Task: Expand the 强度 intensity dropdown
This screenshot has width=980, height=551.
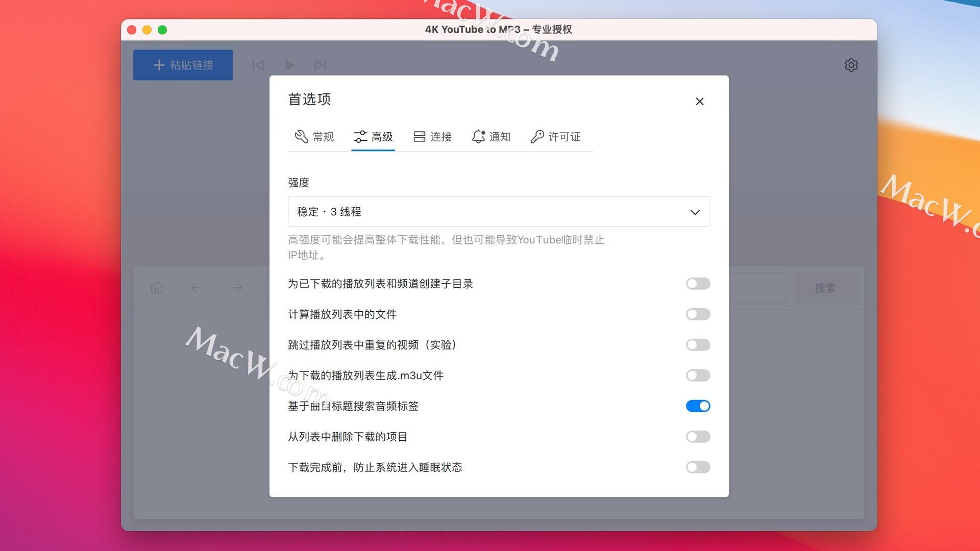Action: point(499,211)
